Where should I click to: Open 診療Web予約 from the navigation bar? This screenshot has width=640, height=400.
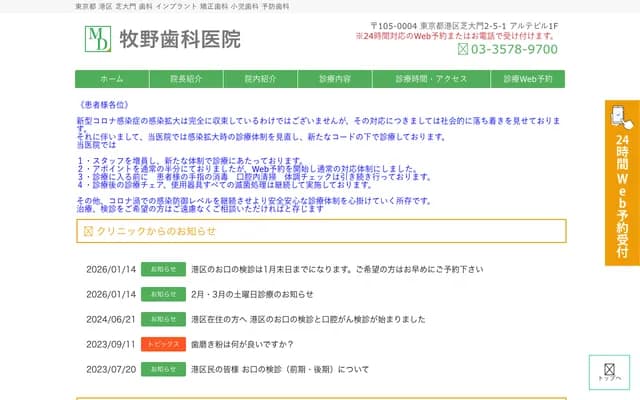[x=529, y=79]
